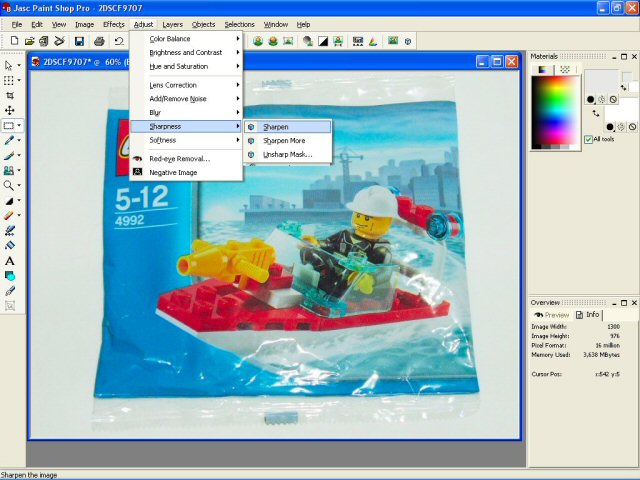Select the Clone brush tool
This screenshot has height=480, width=640.
point(9,170)
